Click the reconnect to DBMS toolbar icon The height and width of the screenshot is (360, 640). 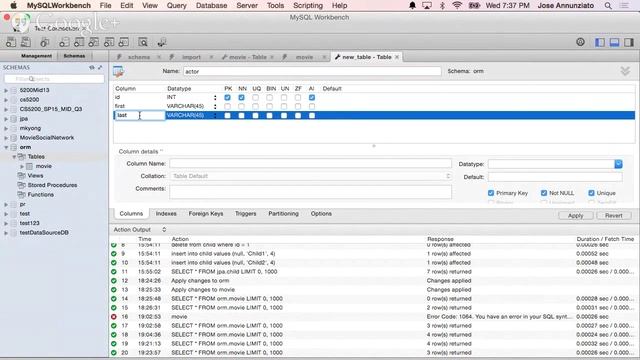(162, 42)
